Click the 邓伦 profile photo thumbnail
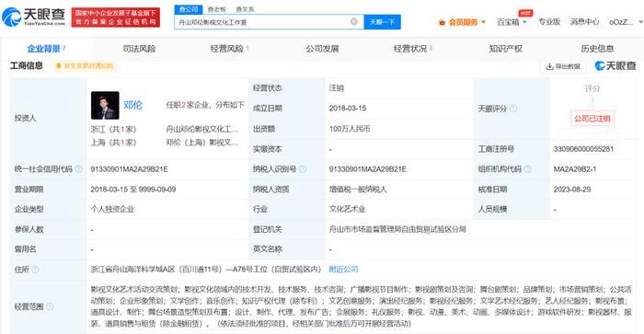The width and height of the screenshot is (644, 334). (105, 105)
